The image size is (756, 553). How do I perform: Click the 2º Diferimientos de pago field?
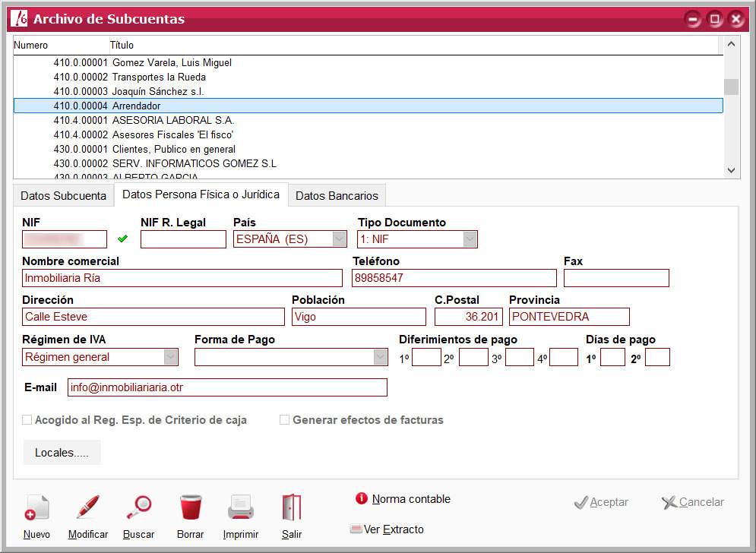pyautogui.click(x=473, y=357)
